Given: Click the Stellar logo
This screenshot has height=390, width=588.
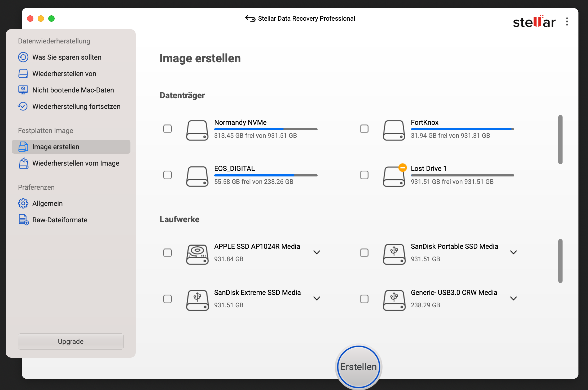Looking at the screenshot, I should [534, 21].
